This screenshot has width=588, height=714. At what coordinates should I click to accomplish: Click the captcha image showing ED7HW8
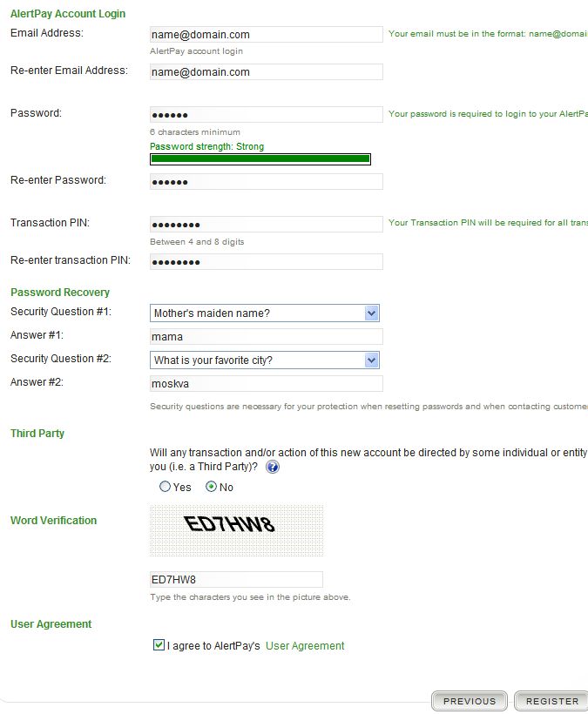tap(236, 530)
